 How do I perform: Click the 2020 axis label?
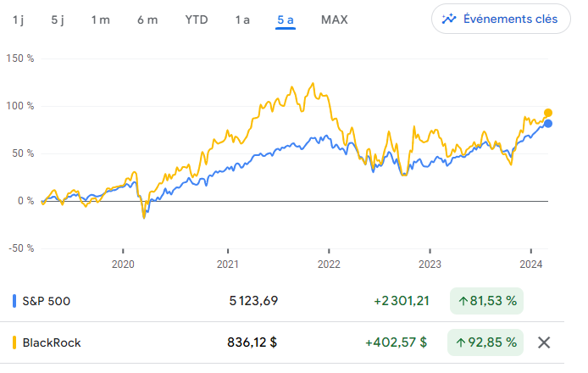pos(123,264)
